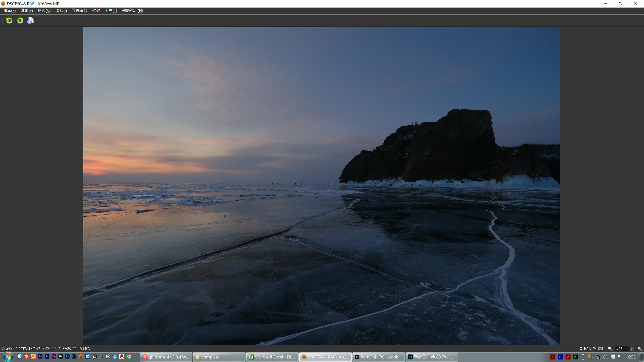Launch Photoshop from quick launch
The image size is (644, 362).
67,356
